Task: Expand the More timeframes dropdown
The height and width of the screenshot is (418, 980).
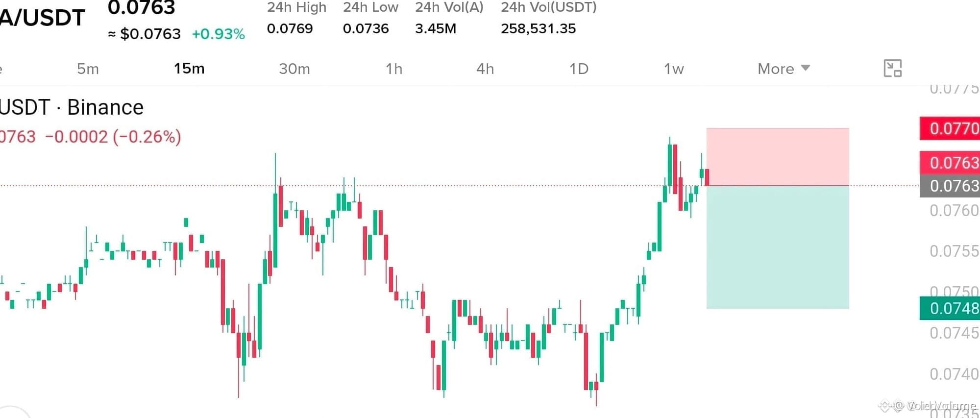Action: click(784, 69)
